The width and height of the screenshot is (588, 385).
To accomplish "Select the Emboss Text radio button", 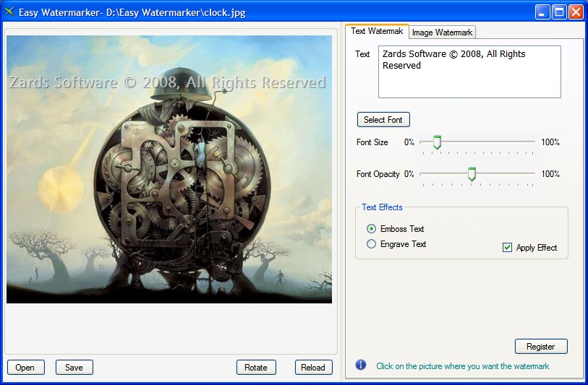I will (x=371, y=229).
